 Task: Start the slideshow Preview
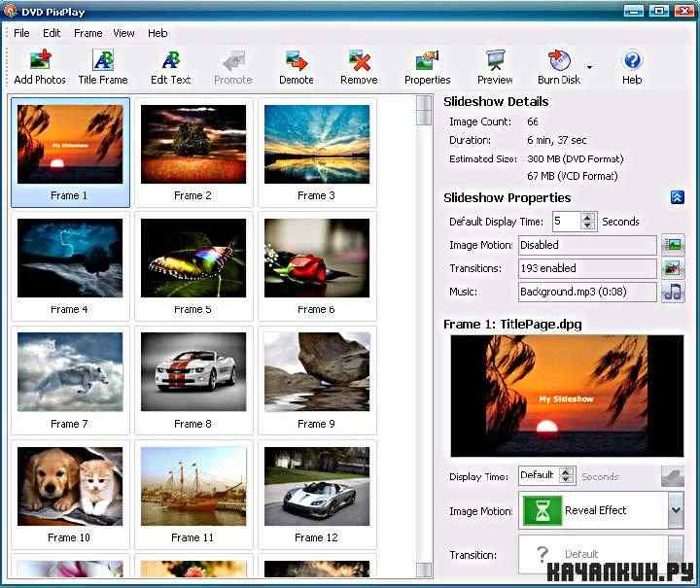pyautogui.click(x=495, y=67)
